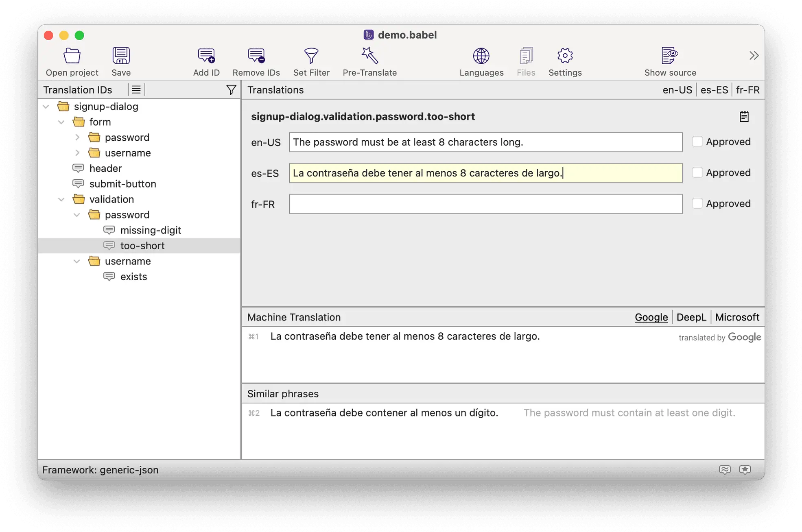Switch to the Microsoft machine translation tab
This screenshot has height=532, width=802.
(736, 317)
